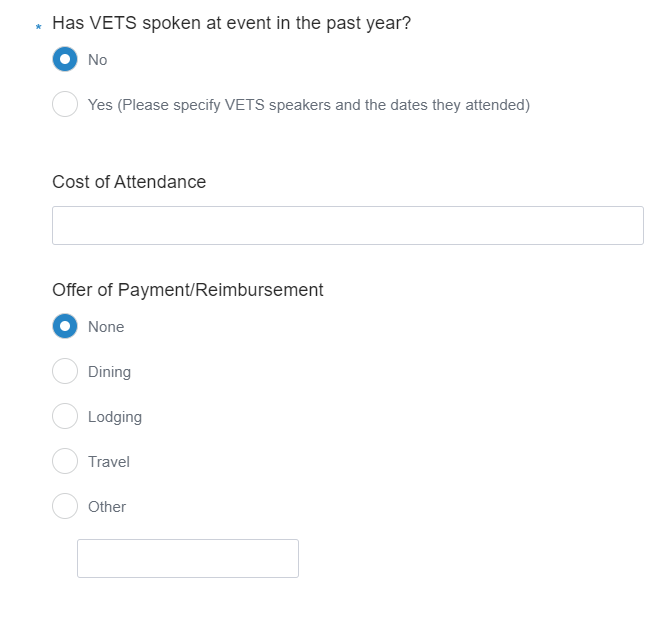Click the 'Travel' option label text
652x632 pixels.
point(109,462)
